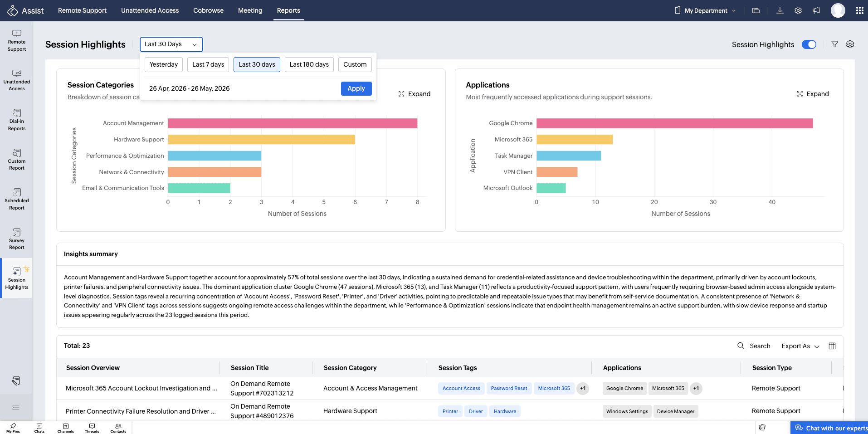
Task: Switch to the Cobrowse tab
Action: (208, 10)
